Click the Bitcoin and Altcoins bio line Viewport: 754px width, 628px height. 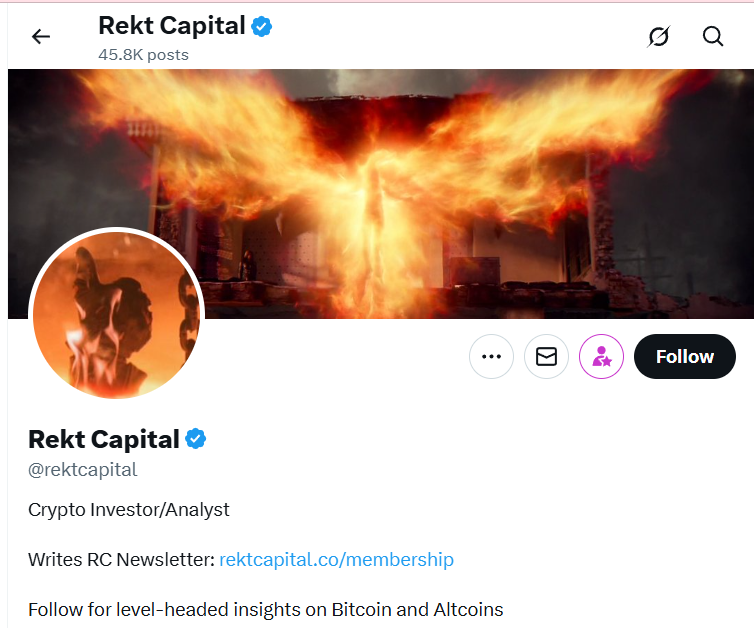[266, 609]
